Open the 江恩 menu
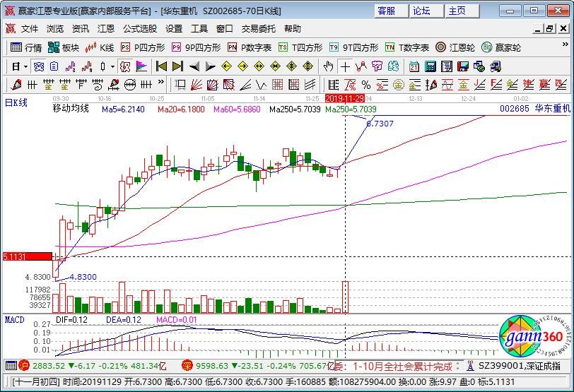This screenshot has height=392, width=574. point(106,28)
